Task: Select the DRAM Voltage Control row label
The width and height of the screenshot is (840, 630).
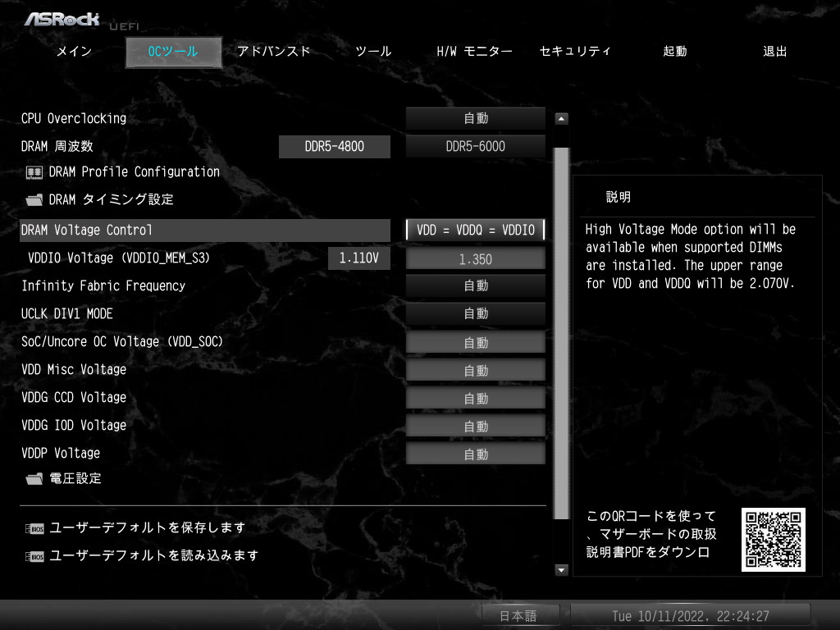Action: 204,231
